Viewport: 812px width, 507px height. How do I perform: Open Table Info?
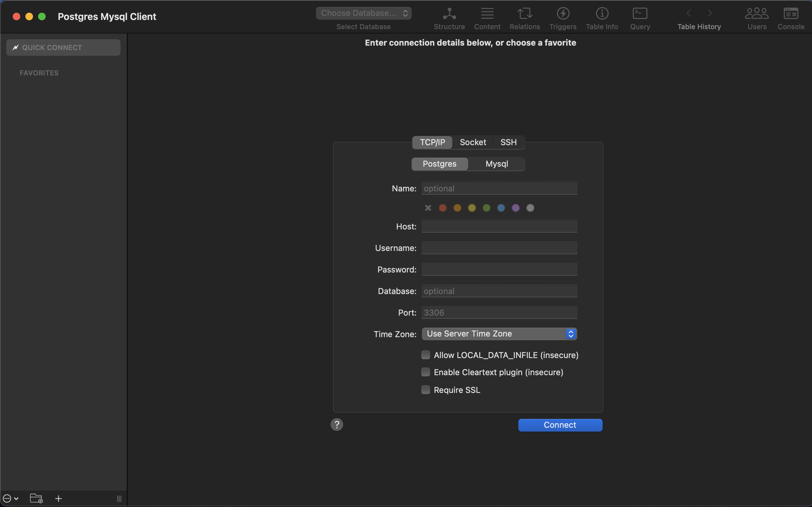click(602, 17)
